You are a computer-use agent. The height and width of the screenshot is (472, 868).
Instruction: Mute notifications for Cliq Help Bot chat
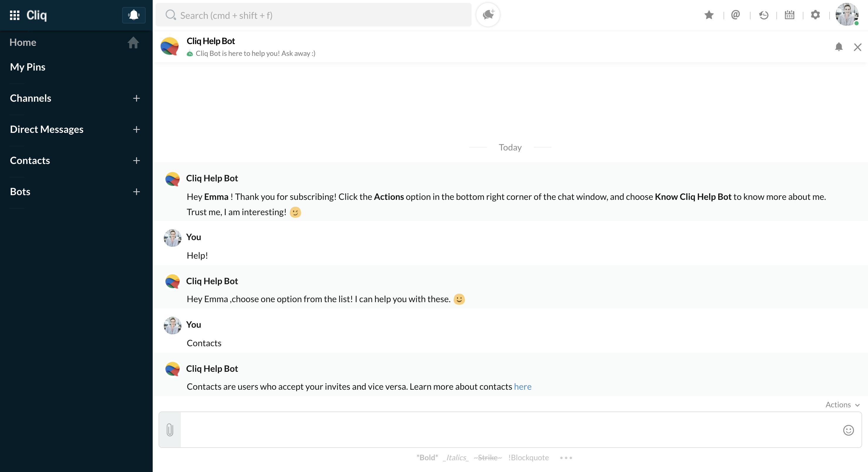[839, 47]
